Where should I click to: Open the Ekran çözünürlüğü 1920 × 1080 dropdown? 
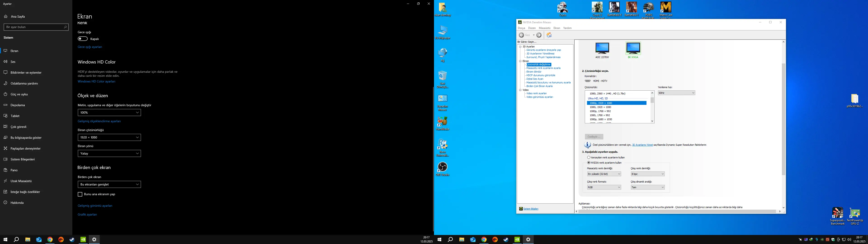click(109, 138)
